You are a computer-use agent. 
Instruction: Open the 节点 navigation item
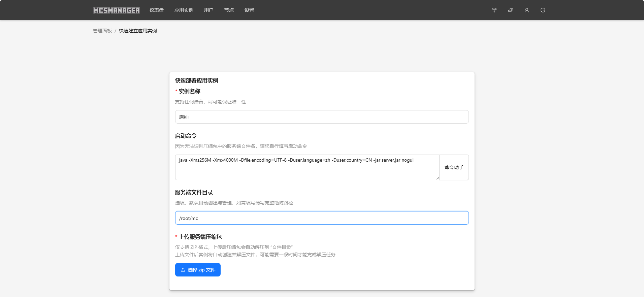pyautogui.click(x=229, y=10)
